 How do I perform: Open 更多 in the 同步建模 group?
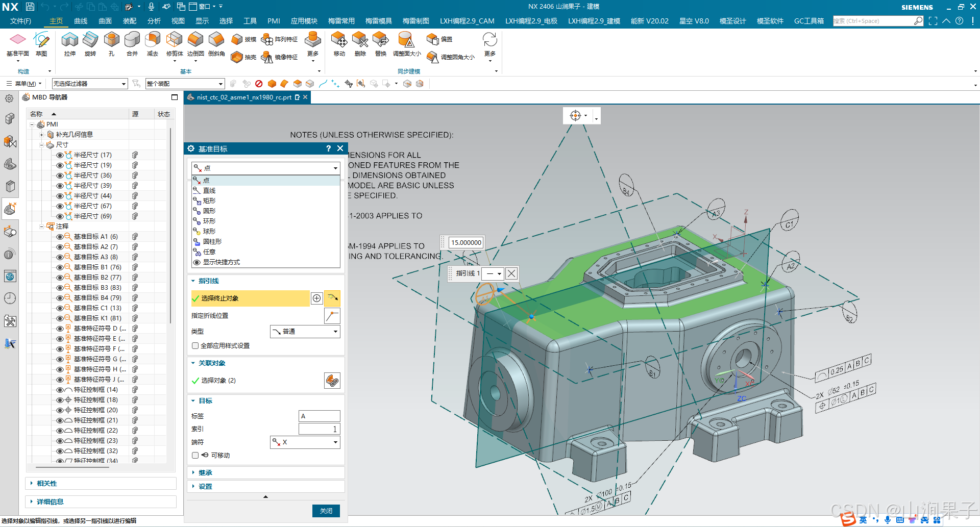tap(490, 46)
